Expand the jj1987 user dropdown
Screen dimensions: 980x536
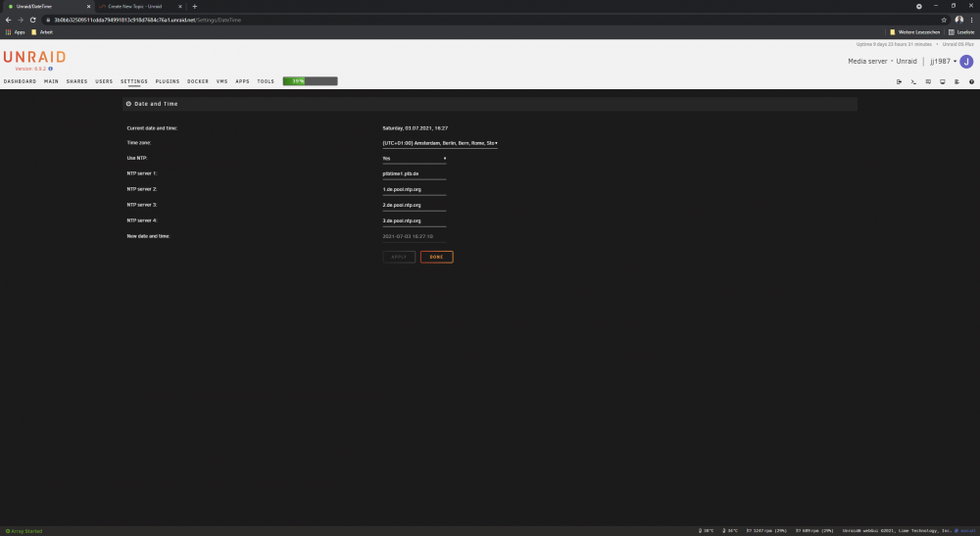(943, 61)
